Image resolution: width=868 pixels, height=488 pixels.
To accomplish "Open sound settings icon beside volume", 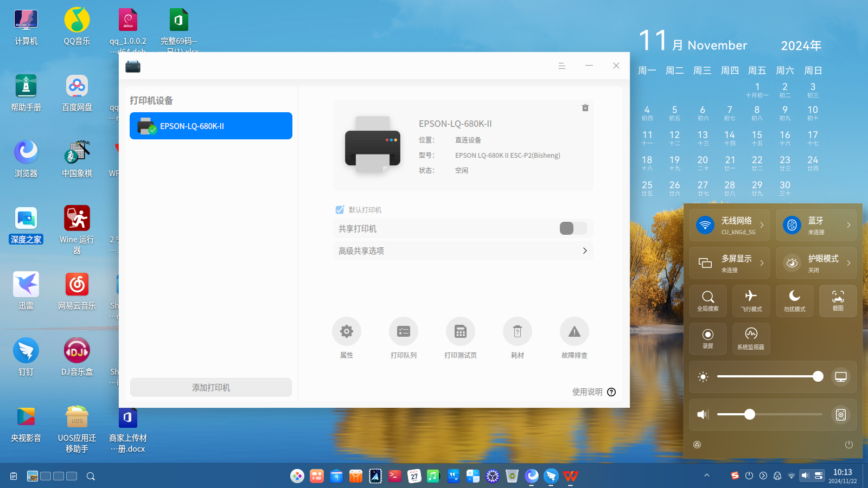I will (841, 415).
